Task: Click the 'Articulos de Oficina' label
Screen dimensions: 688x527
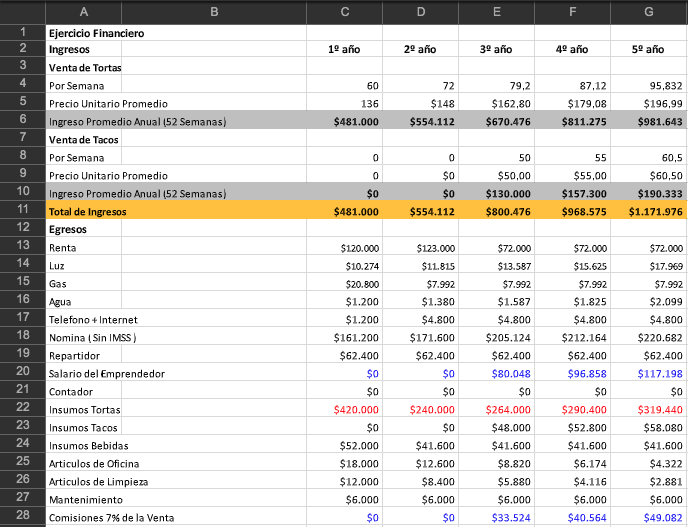Action: pos(94,463)
